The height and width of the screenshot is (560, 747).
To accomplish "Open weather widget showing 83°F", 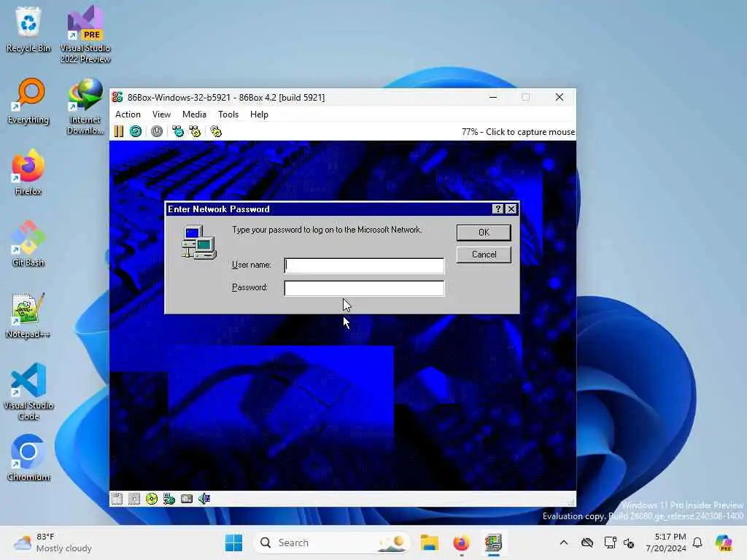I will (x=53, y=542).
